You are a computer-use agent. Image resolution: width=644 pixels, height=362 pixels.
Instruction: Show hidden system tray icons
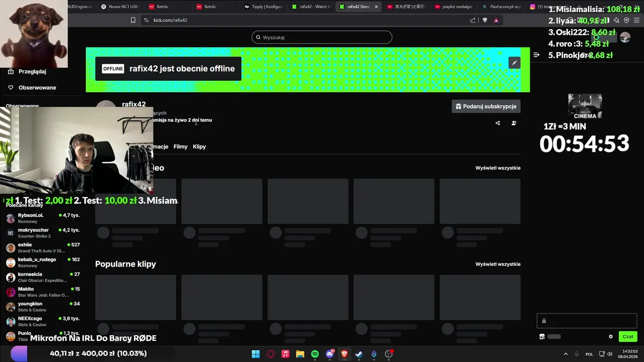(x=566, y=354)
